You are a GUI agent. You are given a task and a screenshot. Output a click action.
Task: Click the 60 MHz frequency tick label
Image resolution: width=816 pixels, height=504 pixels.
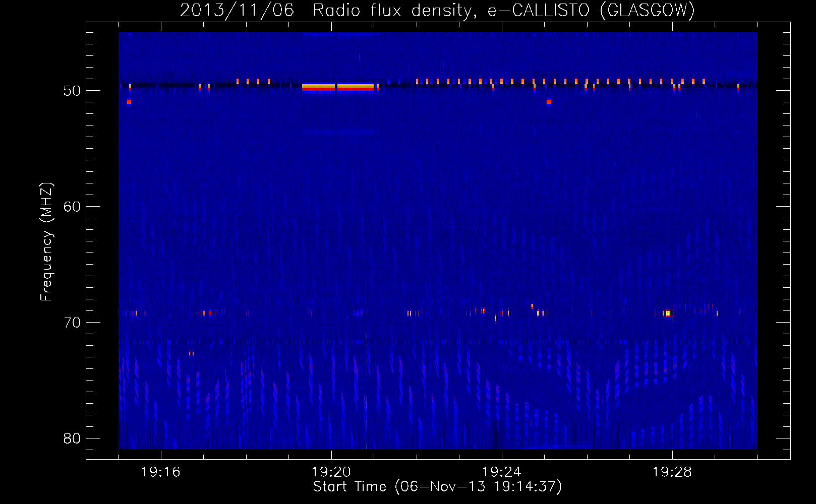point(72,207)
